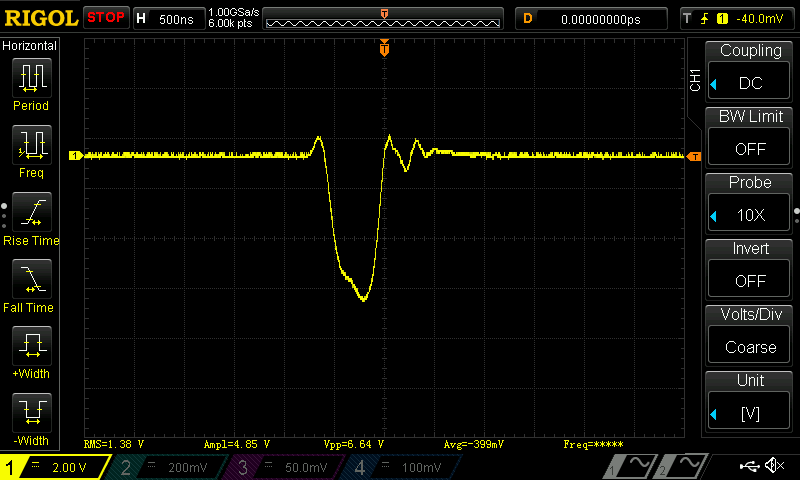Select the Rise Time measurement icon
This screenshot has height=480, width=800.
coord(32,212)
